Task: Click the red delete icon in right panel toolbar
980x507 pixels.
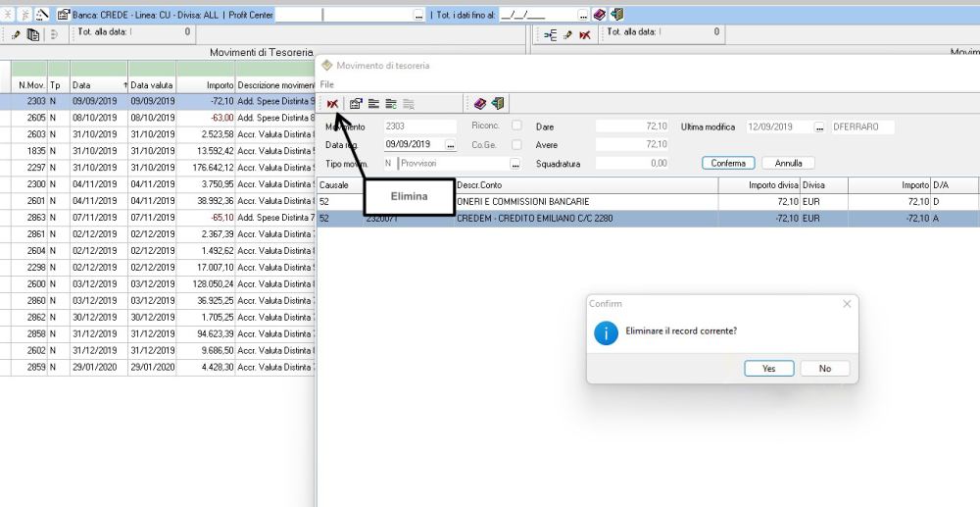Action: 584,34
